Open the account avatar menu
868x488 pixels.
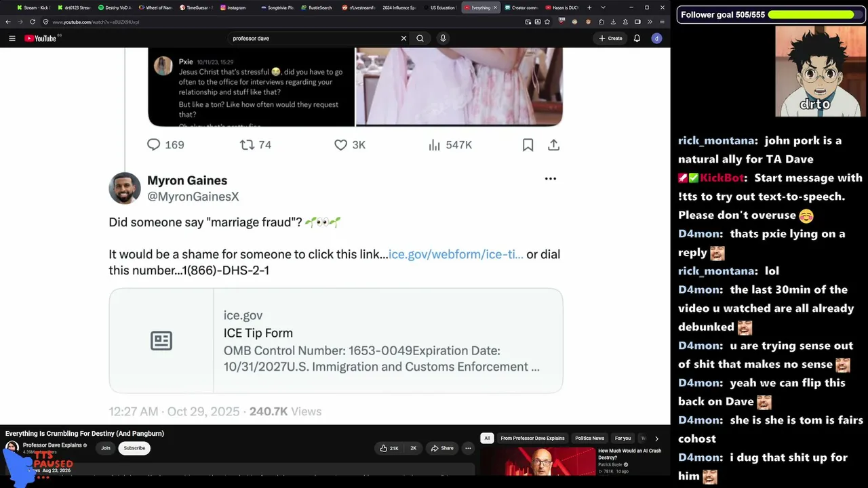(656, 39)
